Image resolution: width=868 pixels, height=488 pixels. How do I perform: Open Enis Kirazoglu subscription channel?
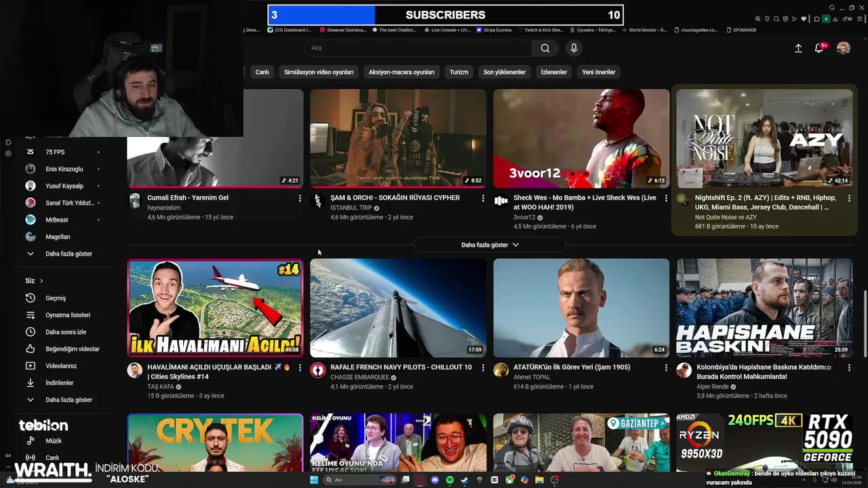[x=64, y=169]
